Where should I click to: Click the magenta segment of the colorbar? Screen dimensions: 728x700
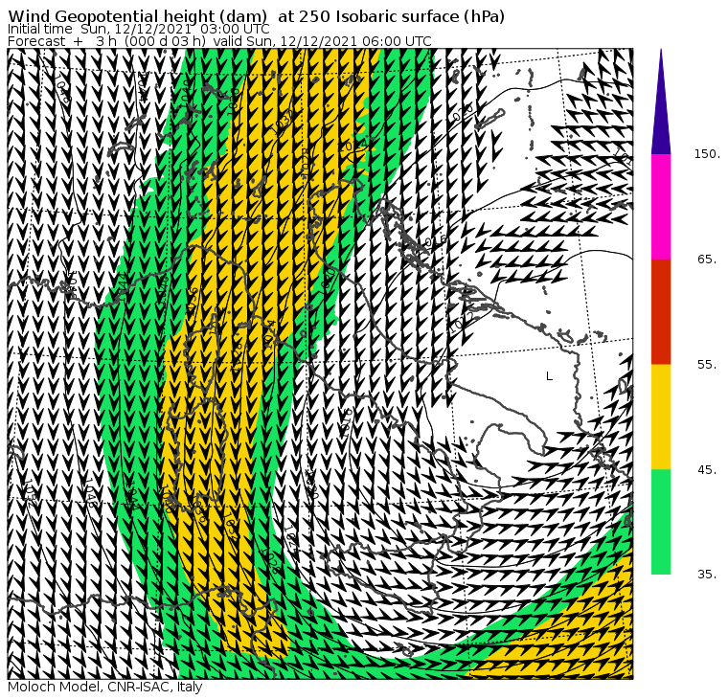661,207
